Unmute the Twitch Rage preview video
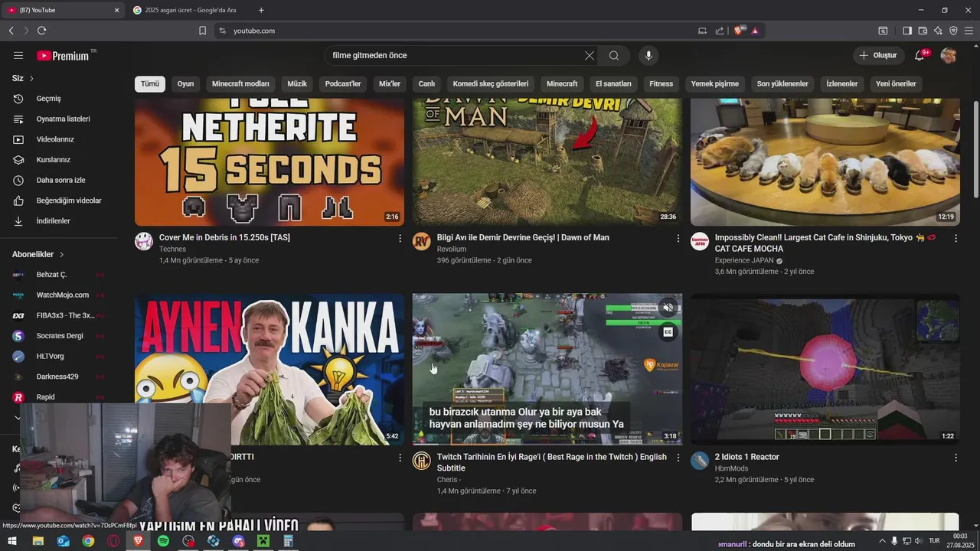 [668, 308]
